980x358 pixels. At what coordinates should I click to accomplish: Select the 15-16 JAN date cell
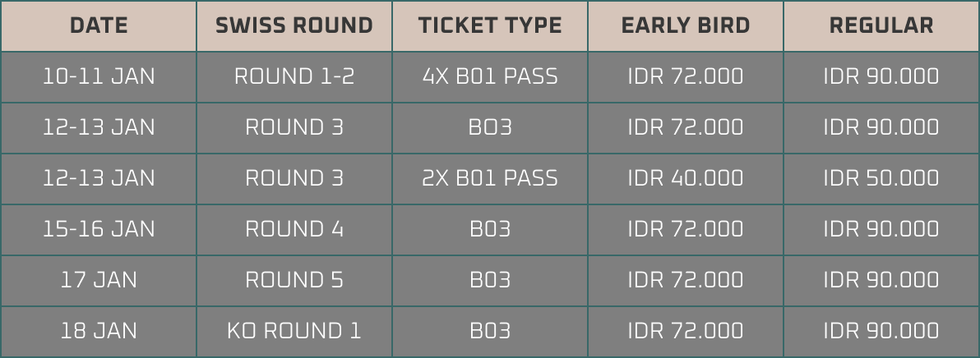pyautogui.click(x=99, y=229)
